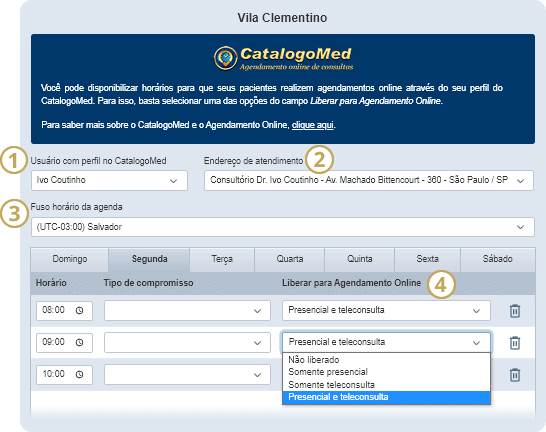Viewport: 546px width, 432px height.
Task: Click the 'Usuário com perfil no CatalogoMed' label
Action: pyautogui.click(x=99, y=161)
